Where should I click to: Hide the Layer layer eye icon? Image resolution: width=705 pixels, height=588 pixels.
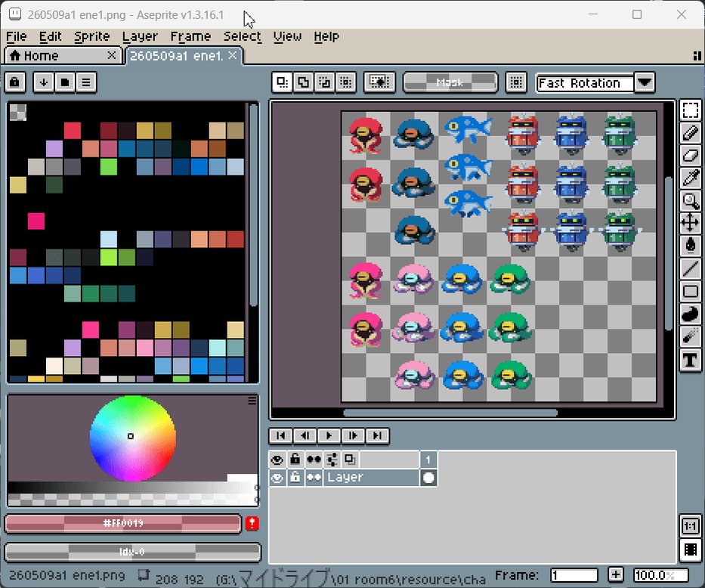tap(277, 478)
